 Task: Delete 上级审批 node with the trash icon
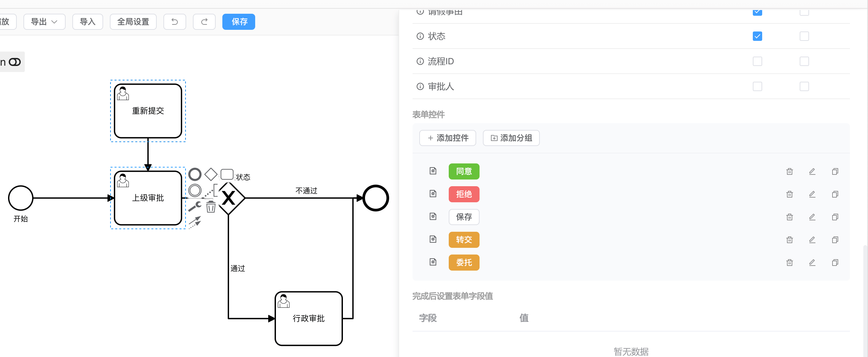point(211,207)
